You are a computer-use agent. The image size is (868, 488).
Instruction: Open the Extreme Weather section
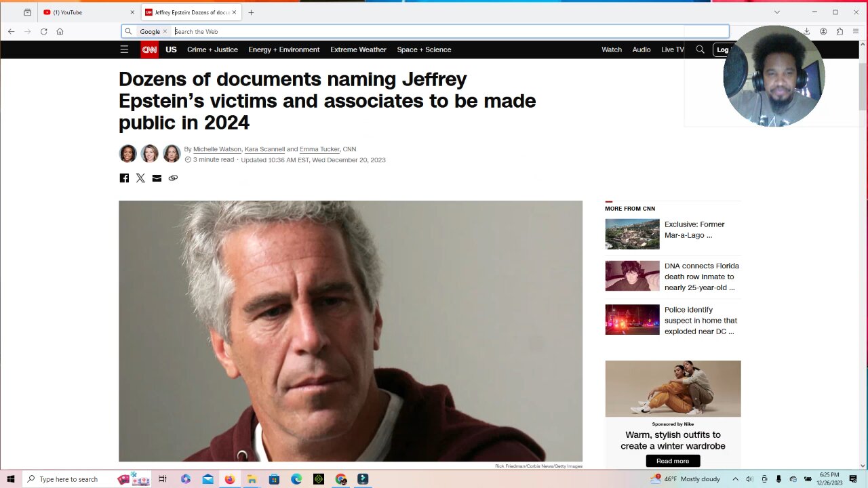[x=358, y=49]
